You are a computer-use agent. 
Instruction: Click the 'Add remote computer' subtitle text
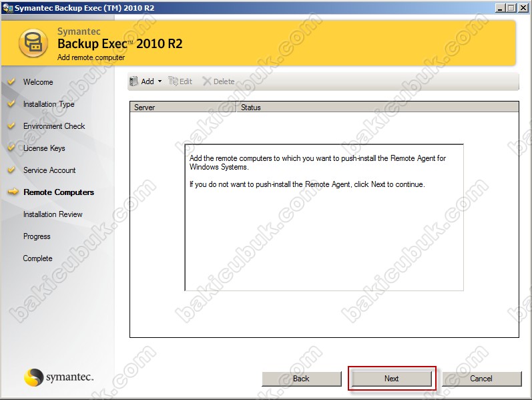[x=91, y=57]
